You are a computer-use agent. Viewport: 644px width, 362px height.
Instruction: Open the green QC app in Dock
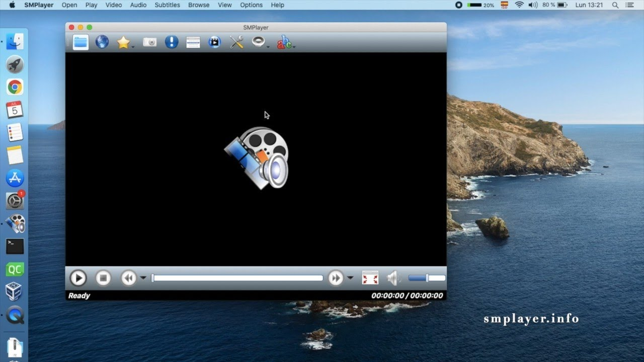coord(15,269)
